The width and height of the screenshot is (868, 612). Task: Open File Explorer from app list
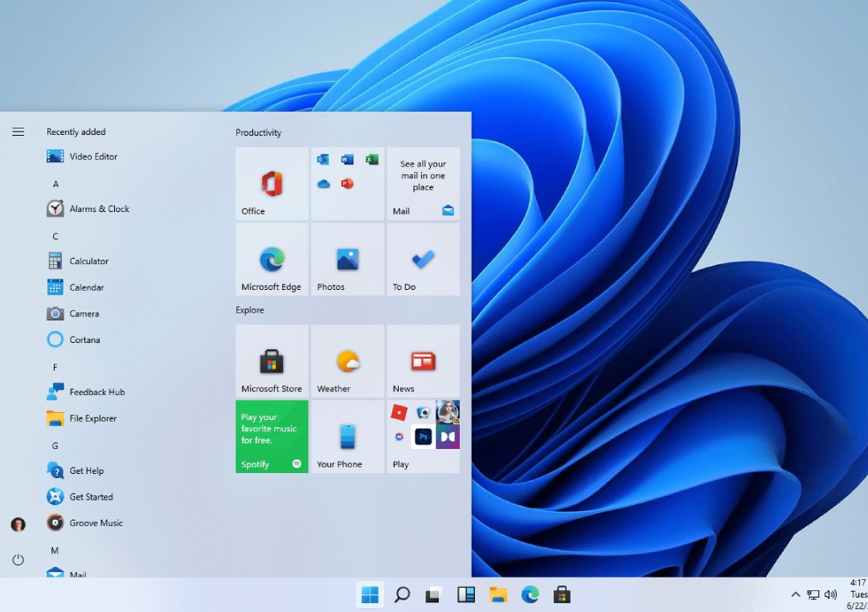point(81,418)
